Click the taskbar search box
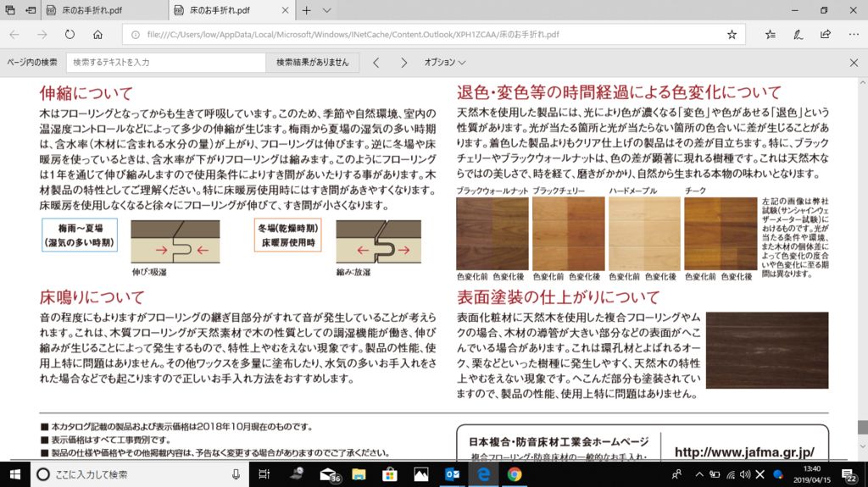This screenshot has height=487, width=868. click(x=140, y=474)
